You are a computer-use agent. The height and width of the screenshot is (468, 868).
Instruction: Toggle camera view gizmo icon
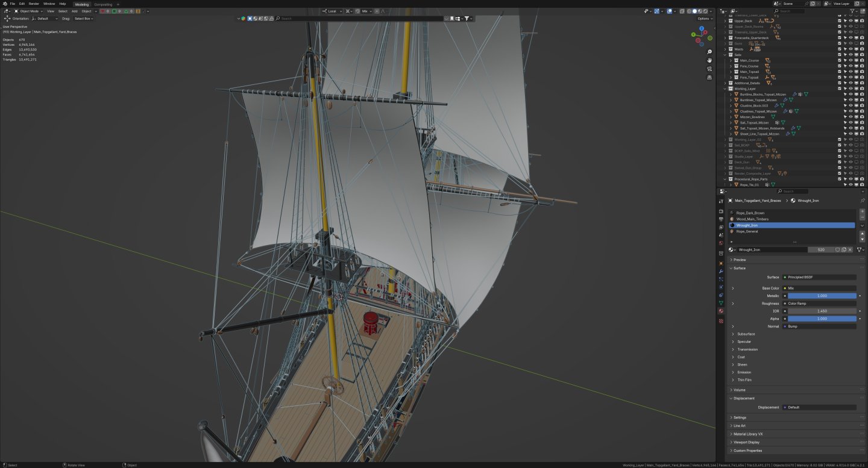[710, 69]
